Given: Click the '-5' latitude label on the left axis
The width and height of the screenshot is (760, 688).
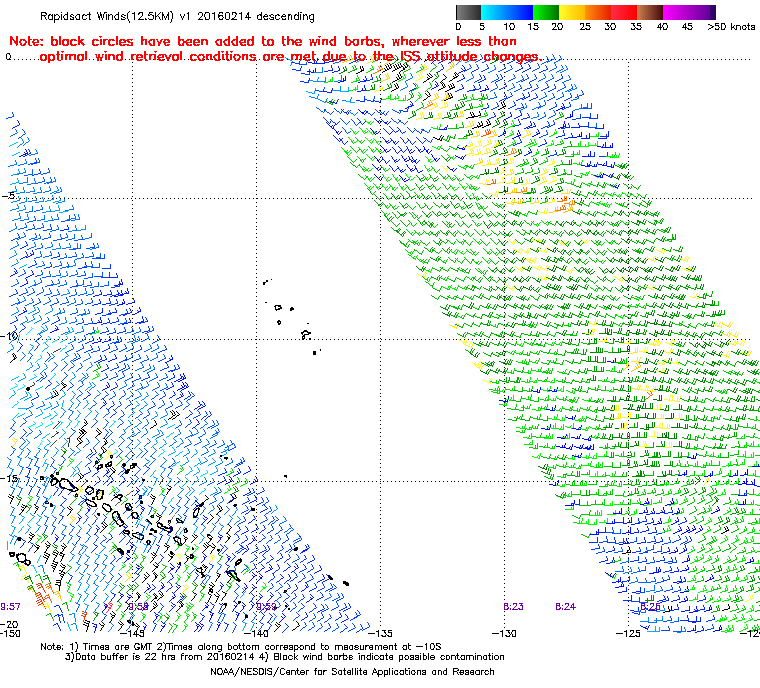Looking at the screenshot, I should [x=8, y=195].
